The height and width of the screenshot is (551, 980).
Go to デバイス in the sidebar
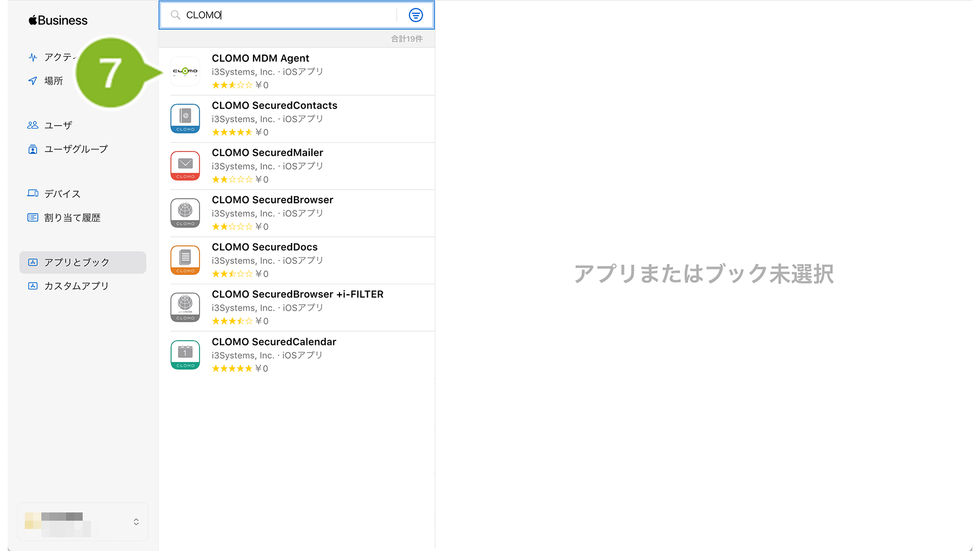[62, 193]
